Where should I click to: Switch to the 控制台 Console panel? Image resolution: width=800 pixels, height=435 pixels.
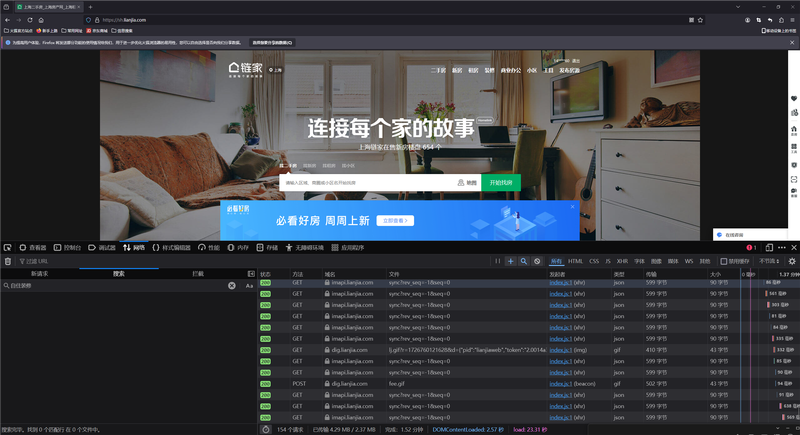tap(67, 247)
